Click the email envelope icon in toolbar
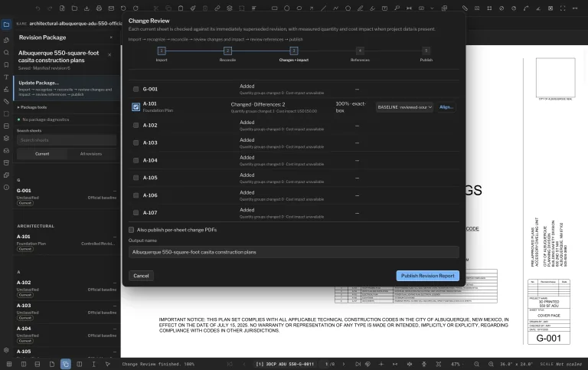This screenshot has width=588, height=370. pyautogui.click(x=111, y=8)
